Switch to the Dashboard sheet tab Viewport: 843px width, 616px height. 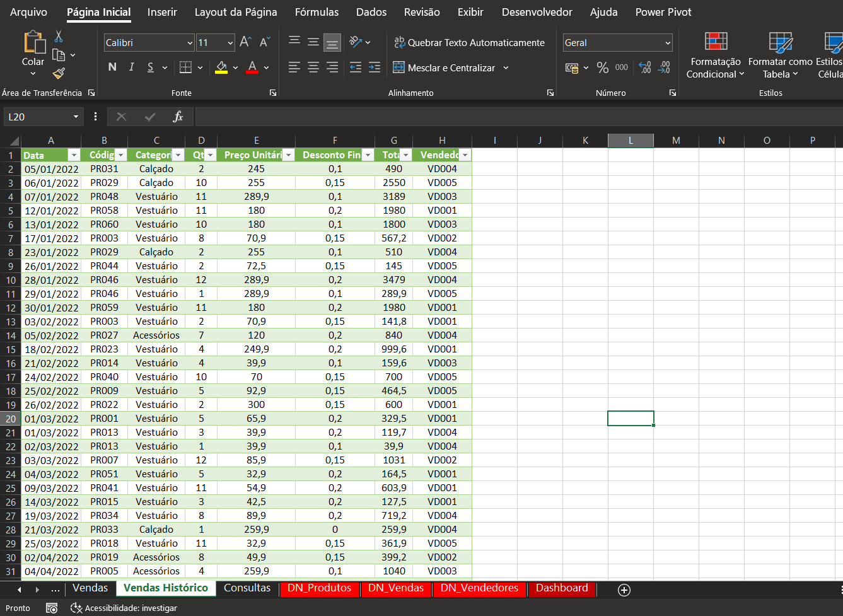click(x=562, y=588)
